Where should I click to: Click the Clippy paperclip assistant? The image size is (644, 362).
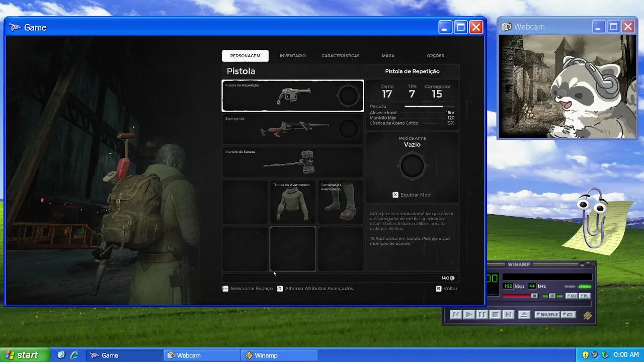[x=593, y=218]
